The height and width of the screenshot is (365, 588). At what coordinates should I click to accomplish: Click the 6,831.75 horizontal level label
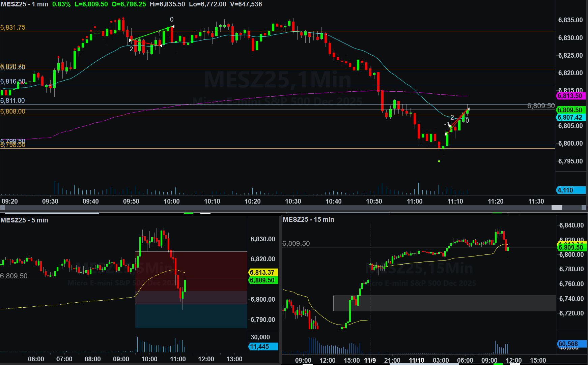(x=13, y=28)
